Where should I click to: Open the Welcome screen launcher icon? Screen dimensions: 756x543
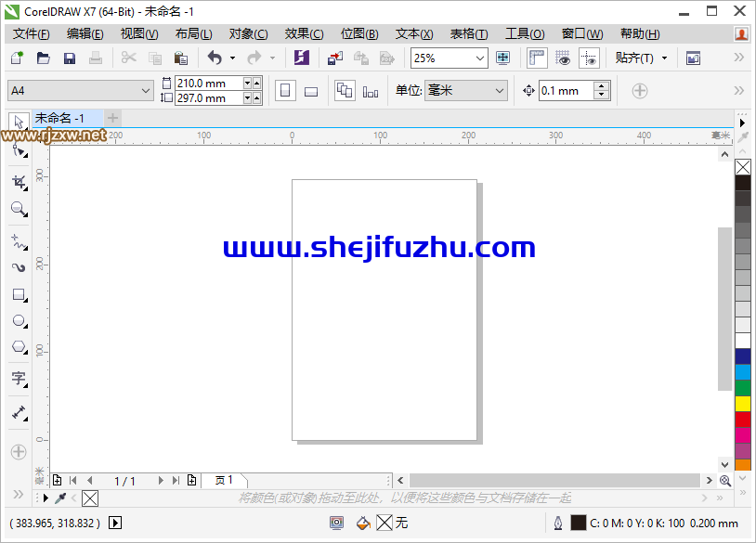tap(694, 58)
